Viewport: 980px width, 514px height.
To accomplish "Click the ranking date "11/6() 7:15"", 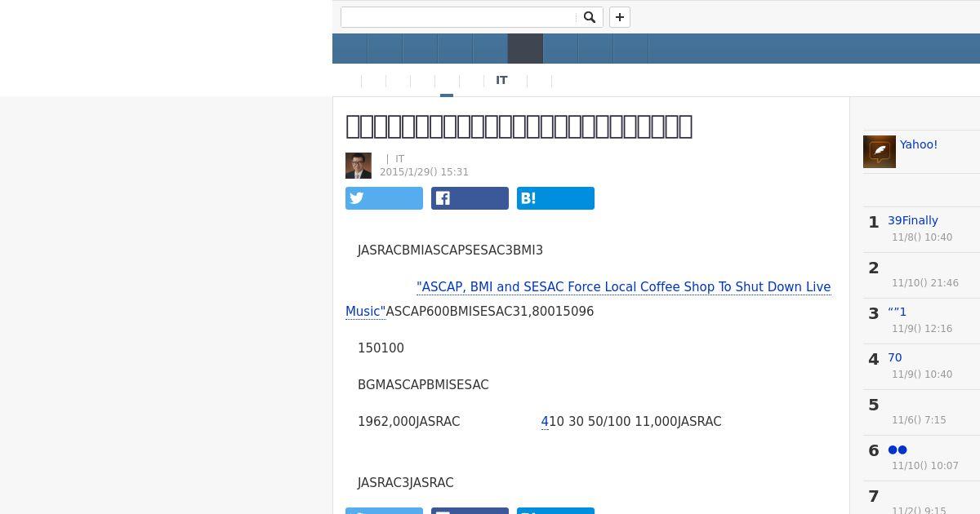I will 919,420.
